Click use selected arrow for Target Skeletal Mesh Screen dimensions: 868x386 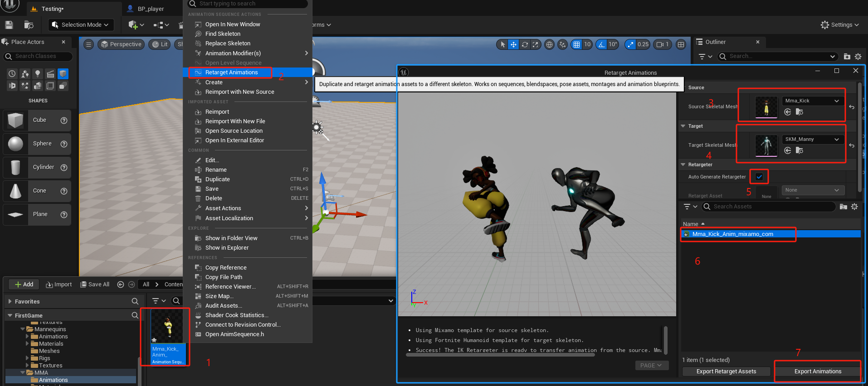coord(788,150)
